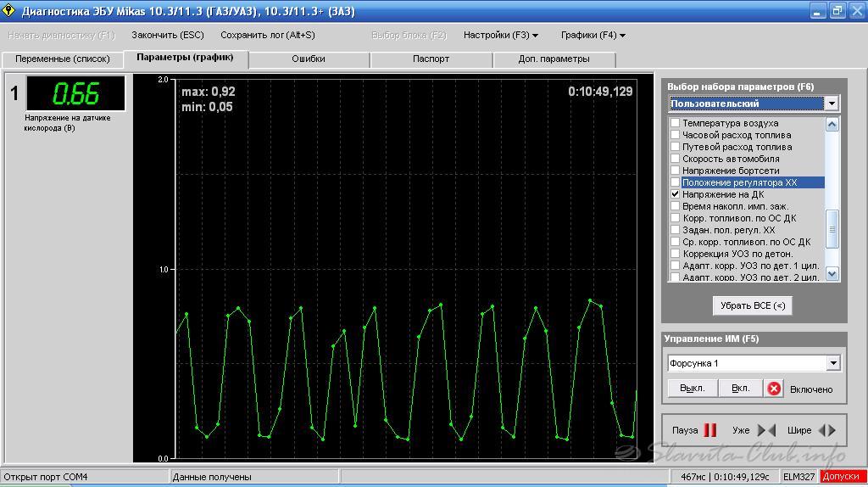Click parameter list scroll down arrow
Viewport: 868px width, 487px height.
832,274
